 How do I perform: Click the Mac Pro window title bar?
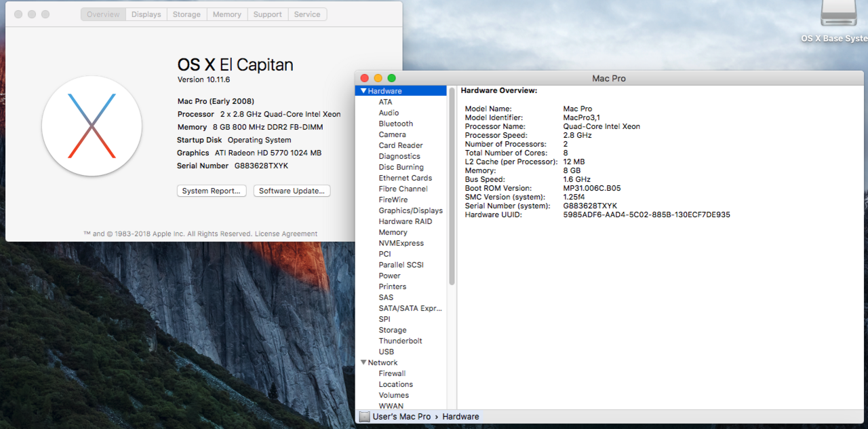pos(609,78)
